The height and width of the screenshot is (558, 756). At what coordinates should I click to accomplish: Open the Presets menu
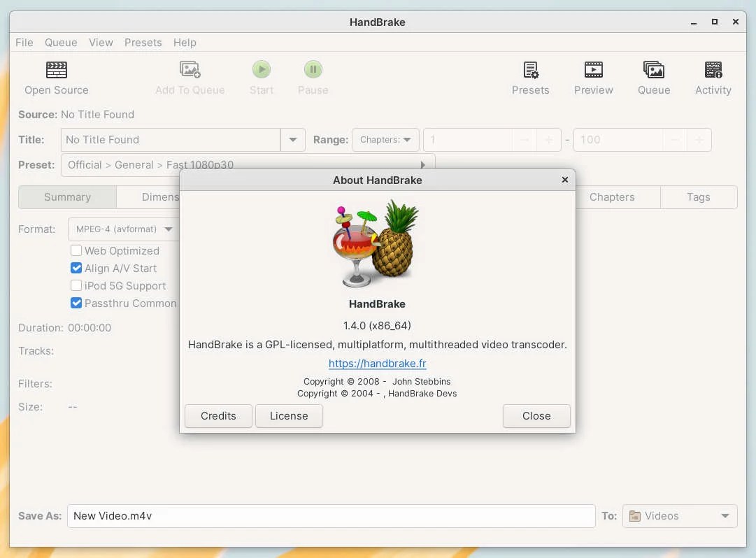point(143,43)
